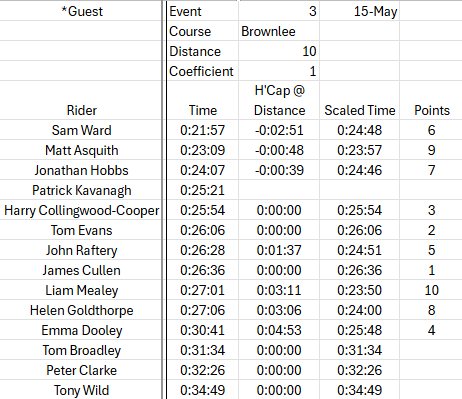462x399 pixels.
Task: Click the H'Cap @ Distance header
Action: click(x=279, y=100)
